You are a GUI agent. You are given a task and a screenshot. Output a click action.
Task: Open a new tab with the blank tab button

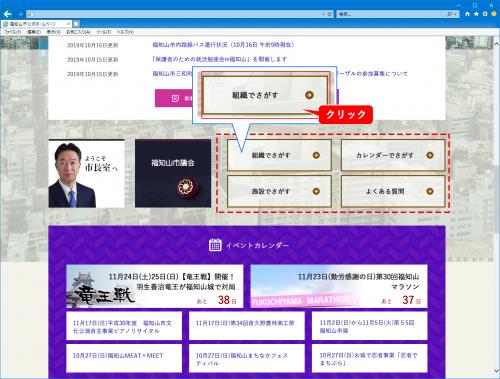point(76,24)
